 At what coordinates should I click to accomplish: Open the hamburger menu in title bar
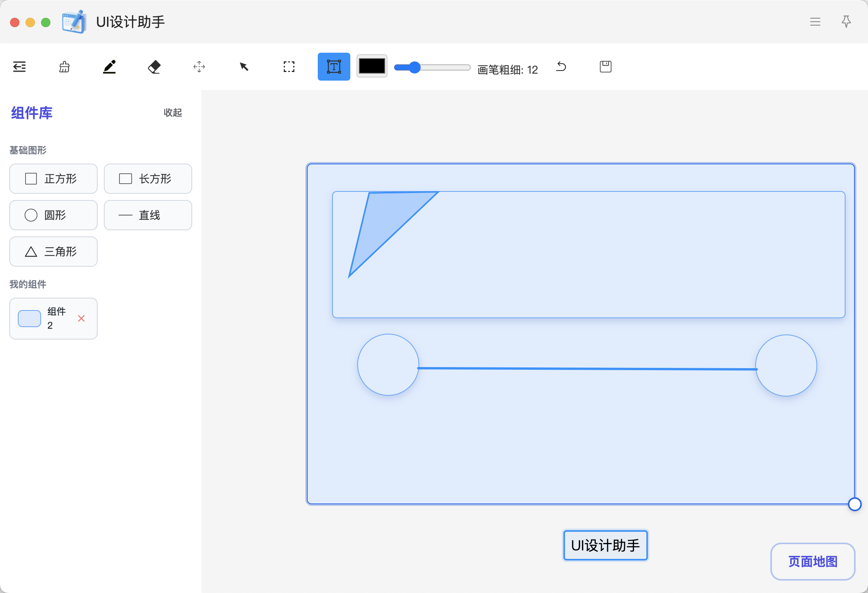815,22
